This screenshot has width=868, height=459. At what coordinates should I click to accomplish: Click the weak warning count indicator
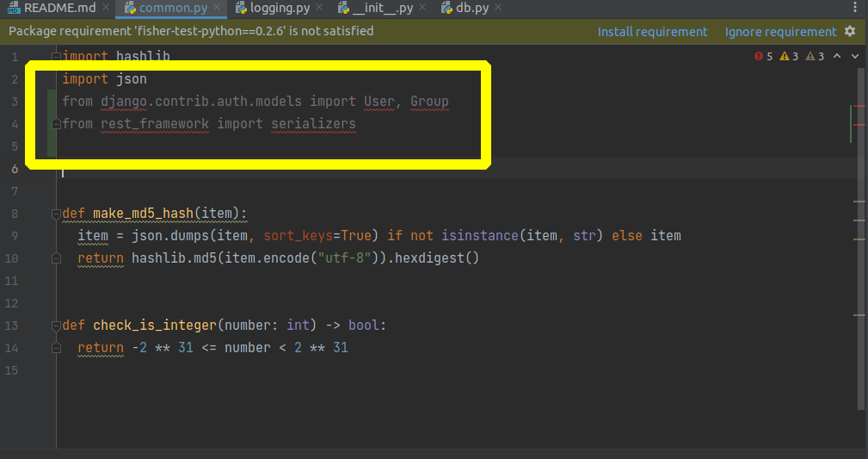[815, 56]
